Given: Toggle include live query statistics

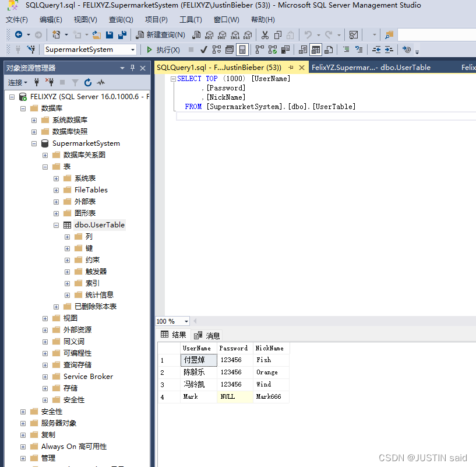Looking at the screenshot, I should pyautogui.click(x=272, y=50).
